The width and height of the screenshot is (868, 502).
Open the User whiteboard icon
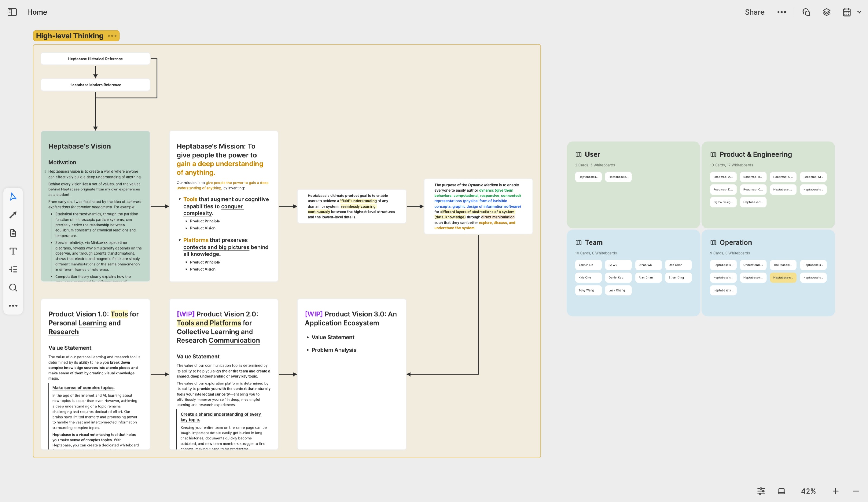coord(578,154)
